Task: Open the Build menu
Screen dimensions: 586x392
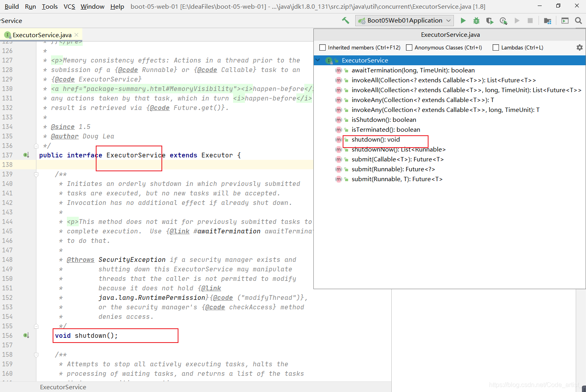Action: 12,6
